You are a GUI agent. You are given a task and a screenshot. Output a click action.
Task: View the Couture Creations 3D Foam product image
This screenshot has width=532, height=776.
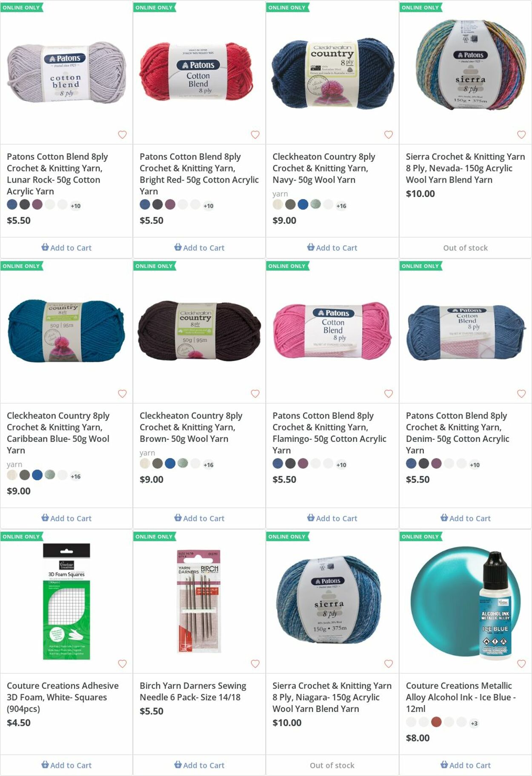pos(66,601)
